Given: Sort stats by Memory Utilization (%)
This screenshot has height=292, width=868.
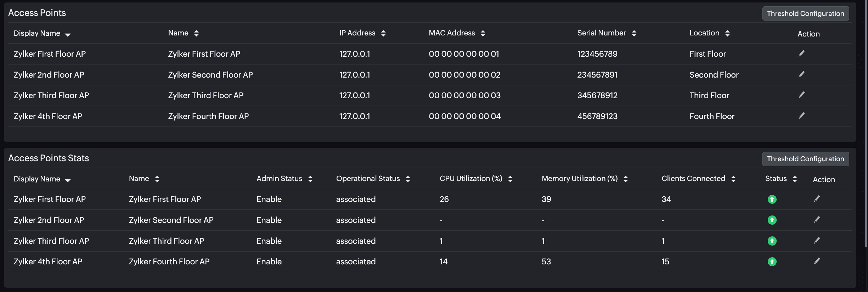Looking at the screenshot, I should [625, 179].
